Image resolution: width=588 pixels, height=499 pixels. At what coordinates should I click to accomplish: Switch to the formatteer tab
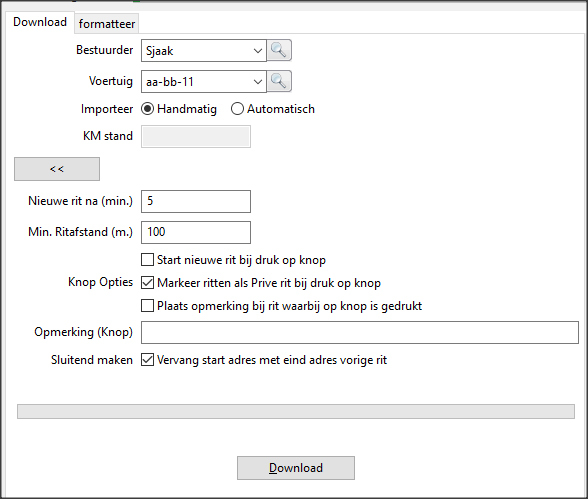coord(107,24)
